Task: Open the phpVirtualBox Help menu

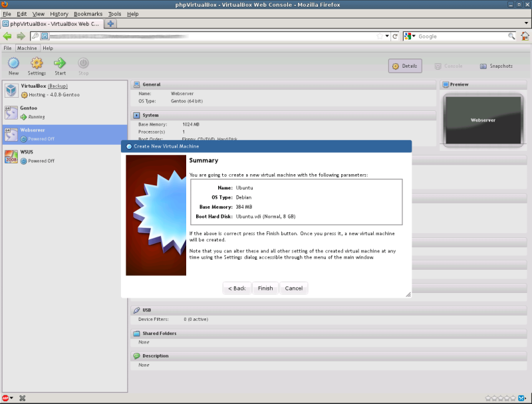Action: [x=48, y=48]
